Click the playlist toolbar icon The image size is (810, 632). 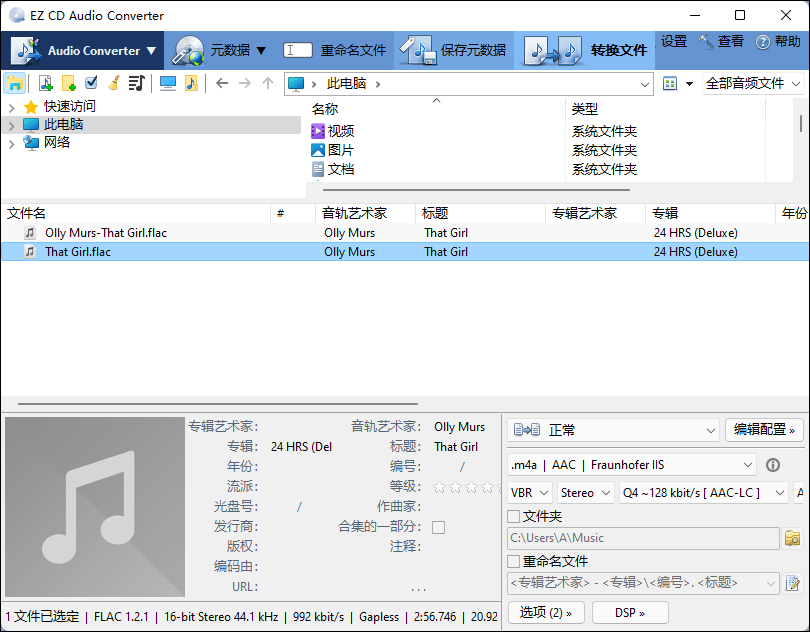[137, 84]
